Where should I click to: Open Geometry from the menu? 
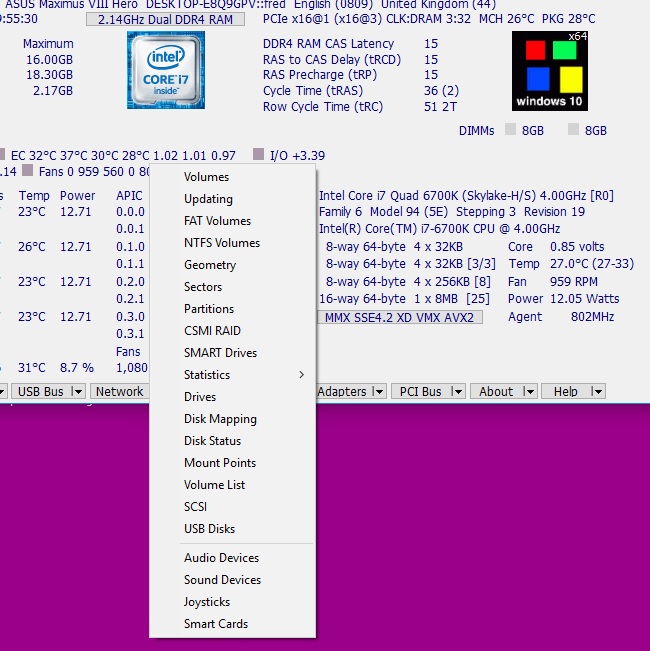coord(232,265)
